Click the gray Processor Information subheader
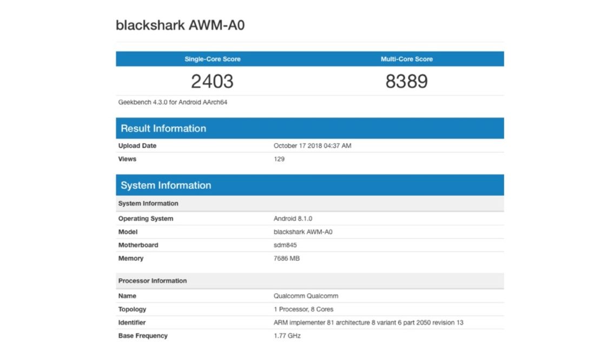The height and width of the screenshot is (364, 607). coord(153,281)
